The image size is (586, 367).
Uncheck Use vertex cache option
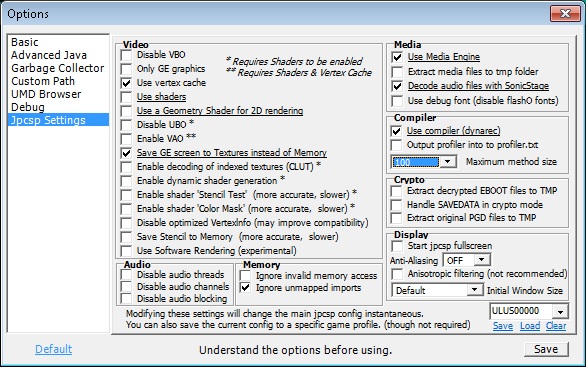coord(126,83)
